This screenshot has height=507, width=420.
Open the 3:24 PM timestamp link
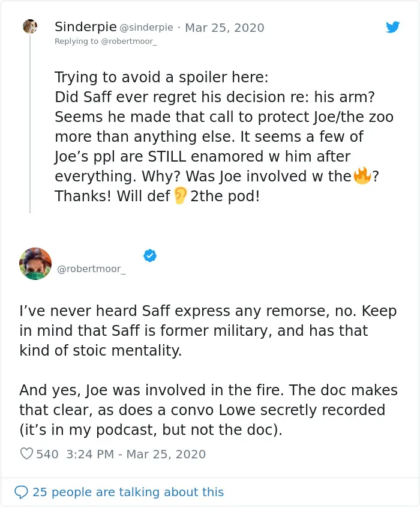(136, 454)
